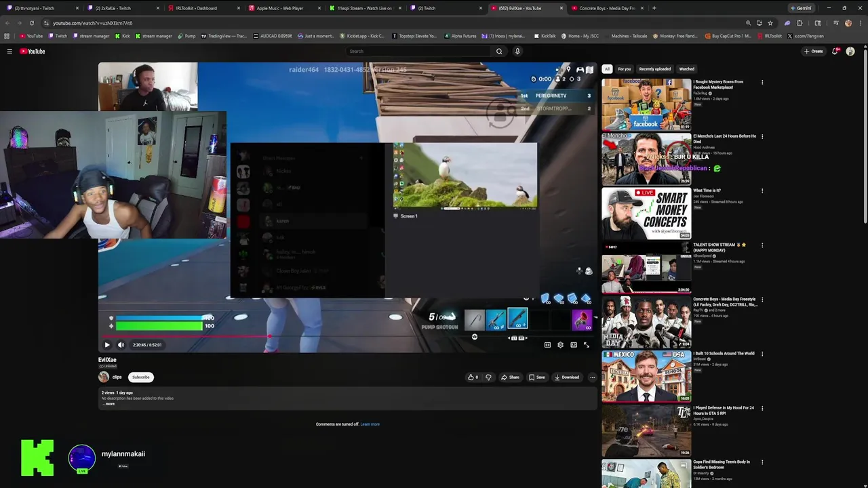The width and height of the screenshot is (868, 488).
Task: Open Smart Money Concepts live thumbnail
Action: pyautogui.click(x=646, y=213)
